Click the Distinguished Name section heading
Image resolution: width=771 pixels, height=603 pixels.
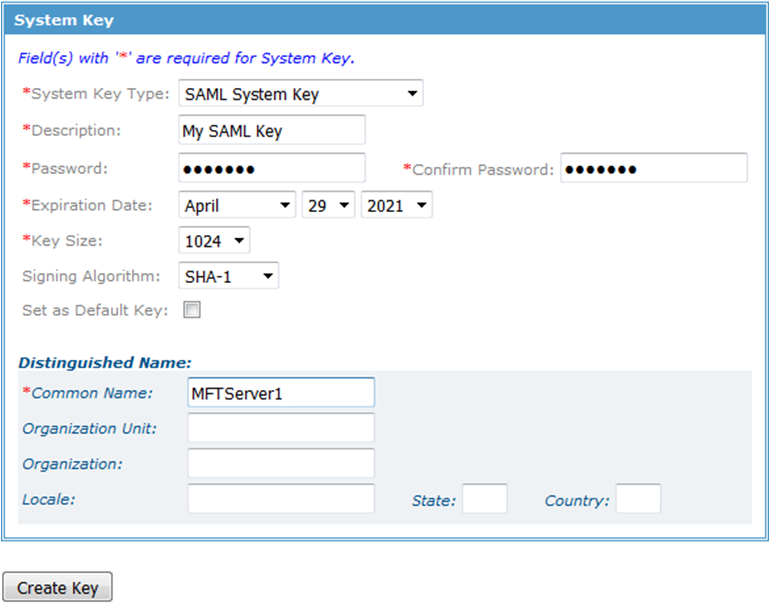(x=105, y=362)
